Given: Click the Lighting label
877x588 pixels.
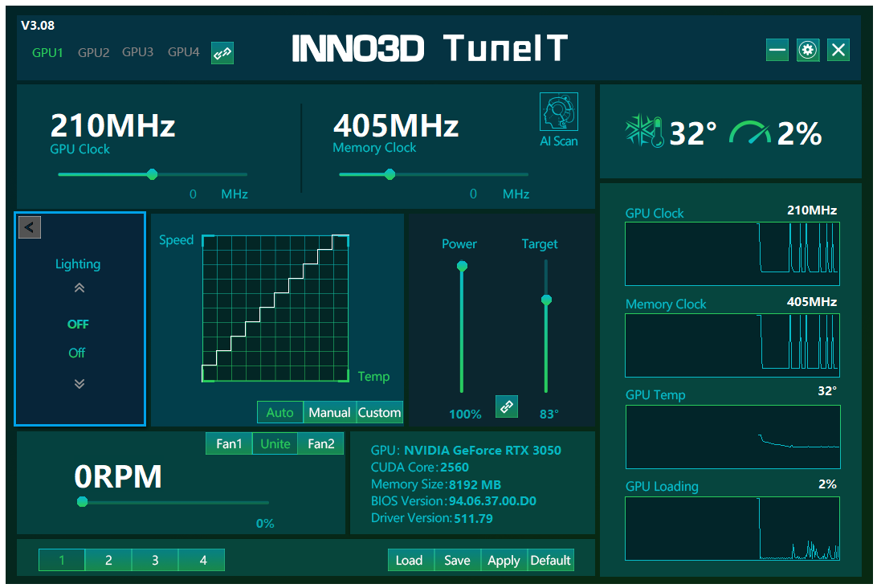Looking at the screenshot, I should (78, 264).
